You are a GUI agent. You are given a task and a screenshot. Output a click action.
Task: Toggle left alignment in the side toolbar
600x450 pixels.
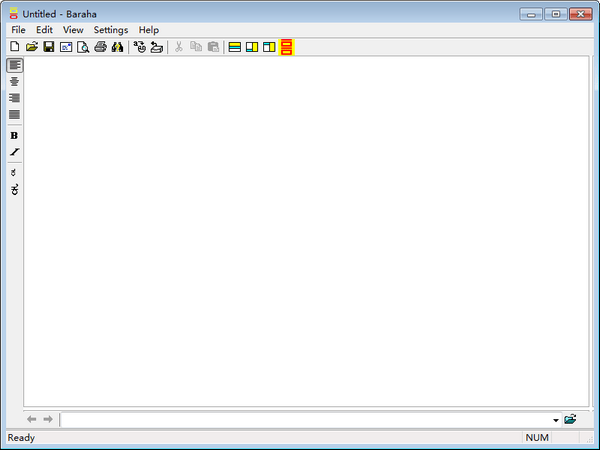14,65
